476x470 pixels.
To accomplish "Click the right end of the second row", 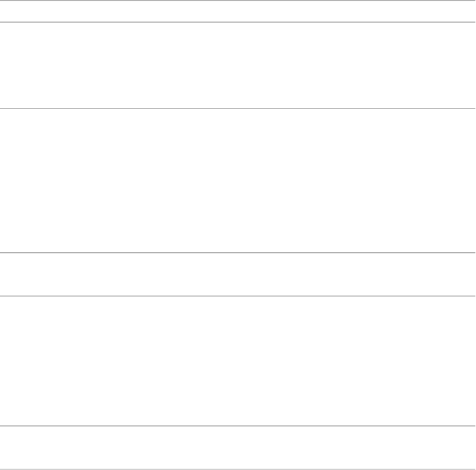I will click(x=470, y=65).
